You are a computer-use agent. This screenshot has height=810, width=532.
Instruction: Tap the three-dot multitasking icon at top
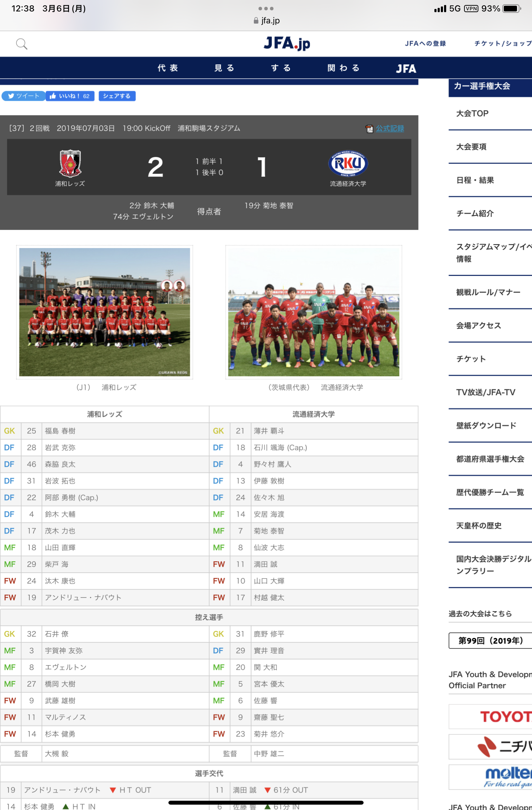coord(266,8)
